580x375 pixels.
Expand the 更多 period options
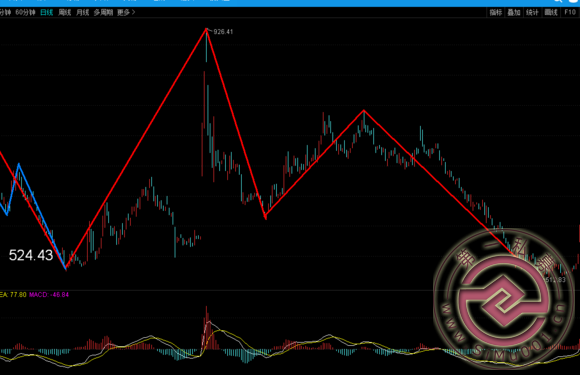pos(126,13)
